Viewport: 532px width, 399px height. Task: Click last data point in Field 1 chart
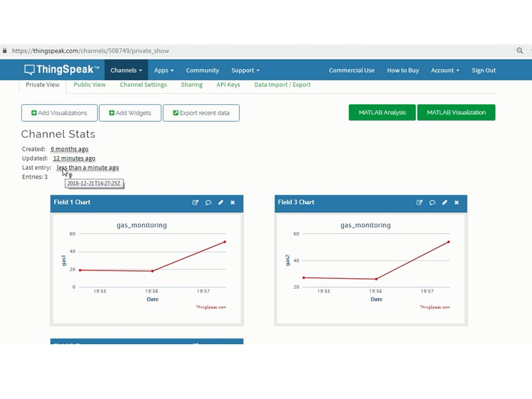coord(225,242)
